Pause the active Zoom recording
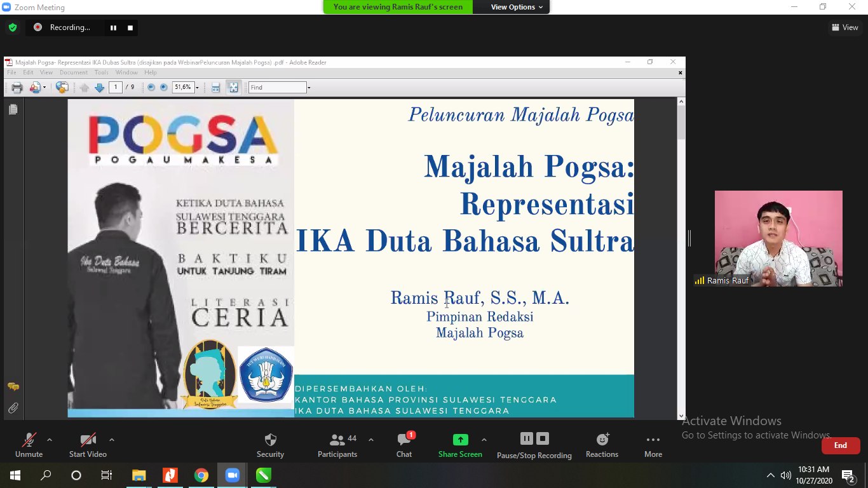The height and width of the screenshot is (488, 868). (x=112, y=27)
